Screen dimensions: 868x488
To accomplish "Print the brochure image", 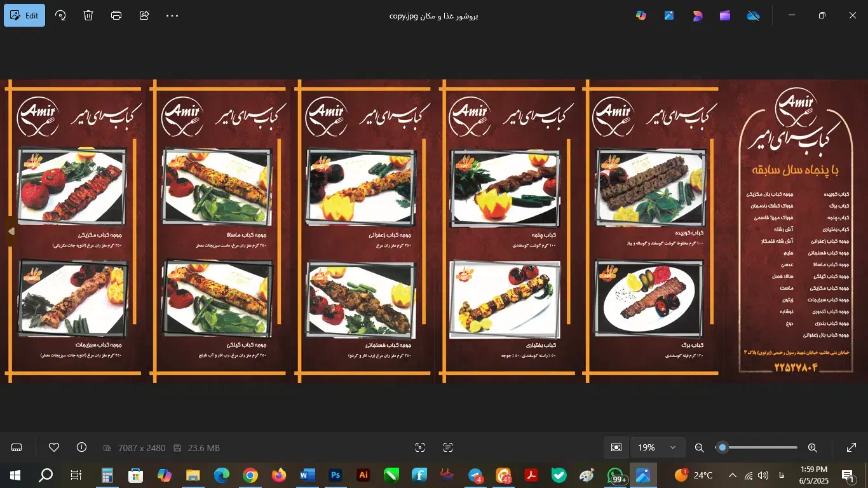I will [116, 15].
